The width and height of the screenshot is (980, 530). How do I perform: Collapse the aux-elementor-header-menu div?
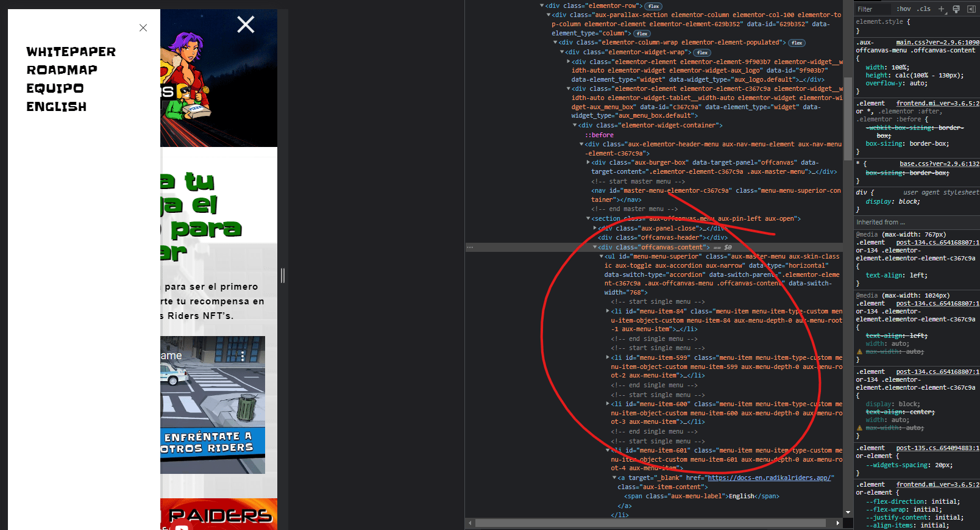(581, 144)
